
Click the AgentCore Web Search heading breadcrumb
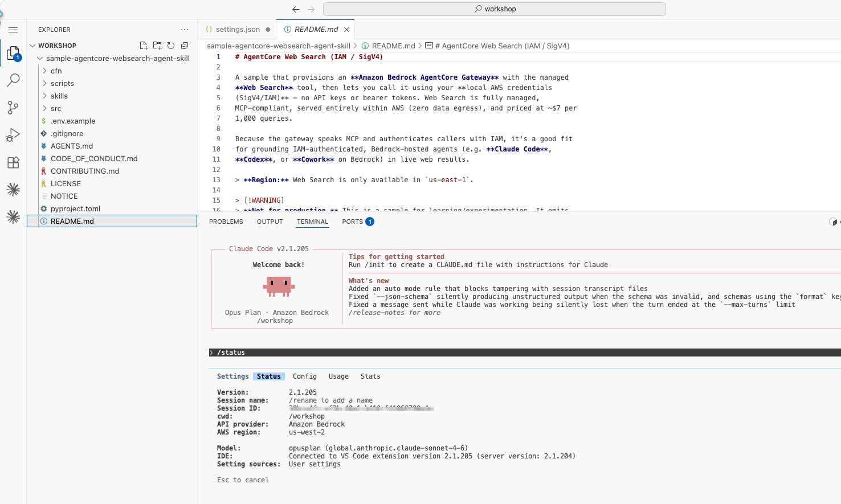point(497,46)
